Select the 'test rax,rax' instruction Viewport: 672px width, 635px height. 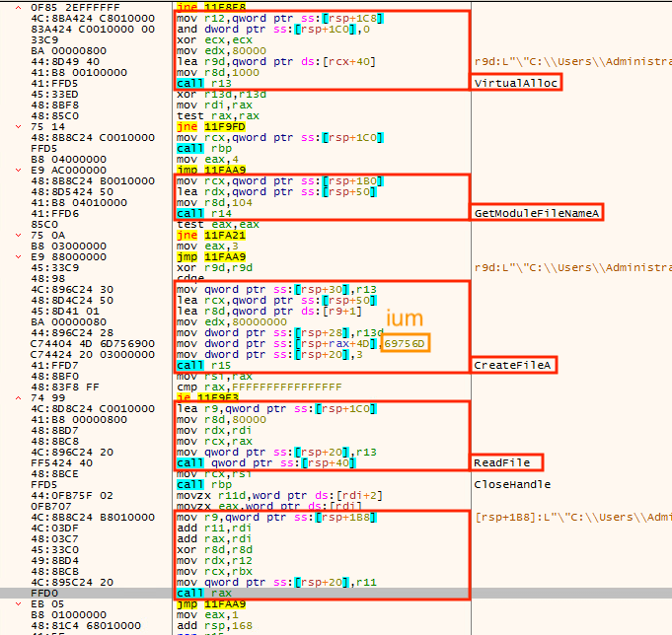coord(218,116)
